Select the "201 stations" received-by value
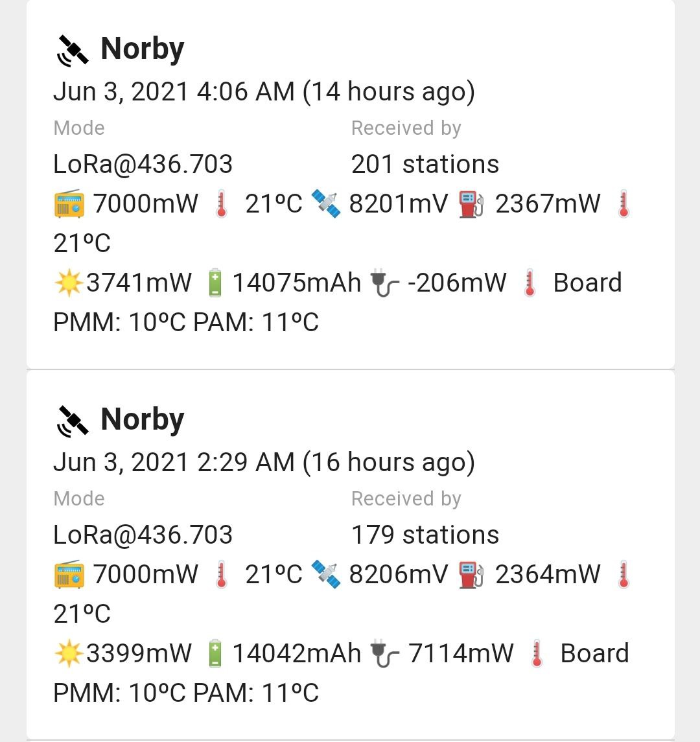 pos(425,165)
